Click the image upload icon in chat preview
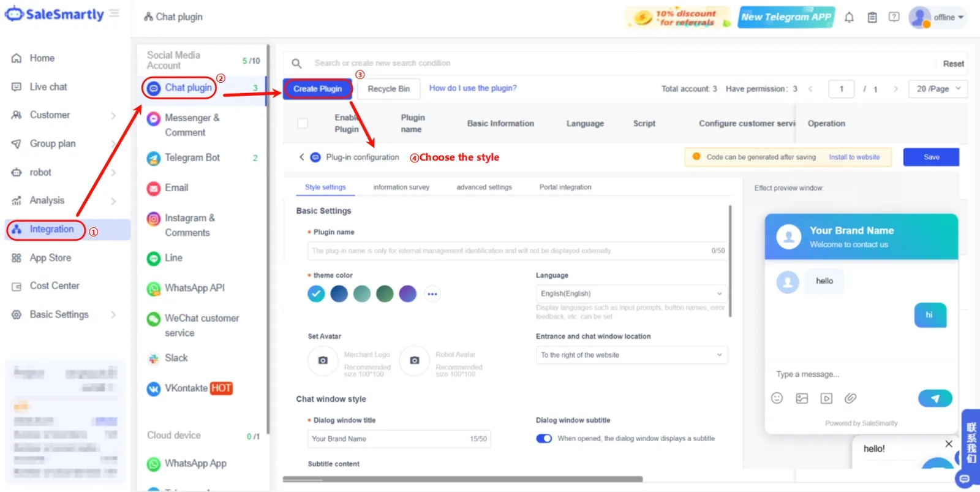The image size is (980, 492). pos(802,398)
